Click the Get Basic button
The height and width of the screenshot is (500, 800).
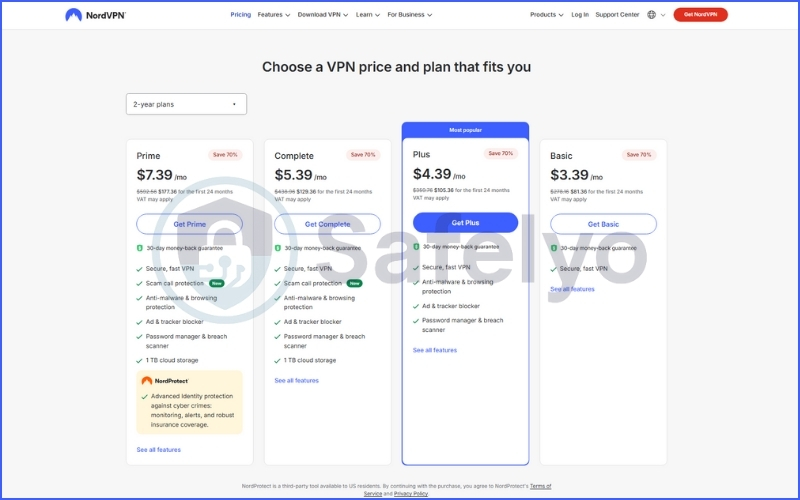pos(603,224)
